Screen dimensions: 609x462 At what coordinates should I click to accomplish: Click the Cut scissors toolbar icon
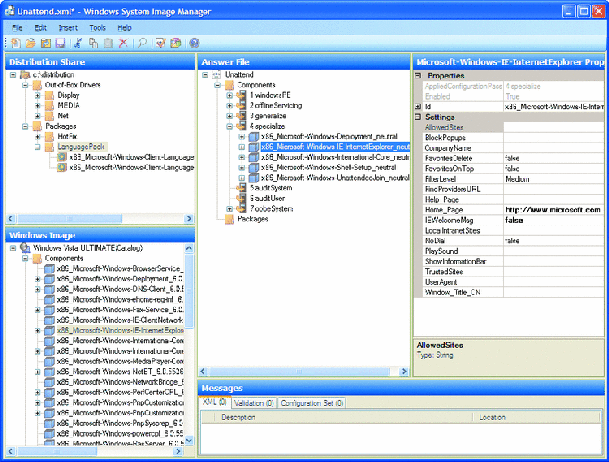coord(78,43)
